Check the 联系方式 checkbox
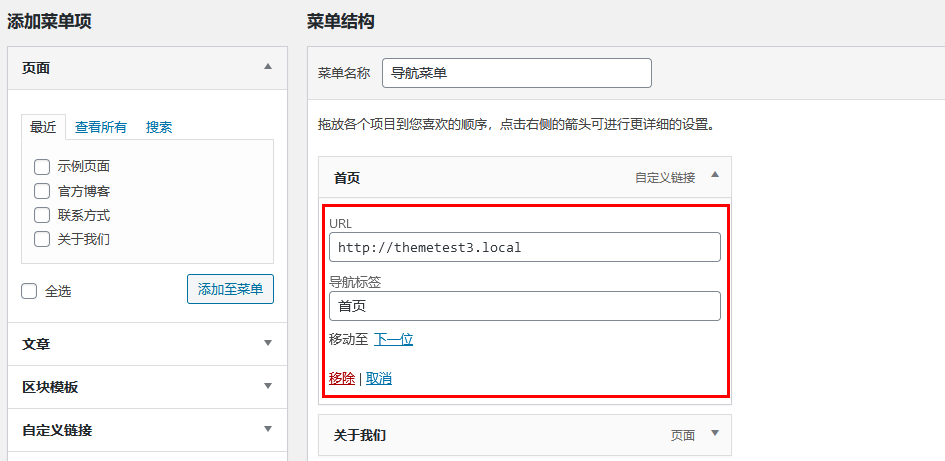Screen dimensions: 945x461 coord(42,215)
